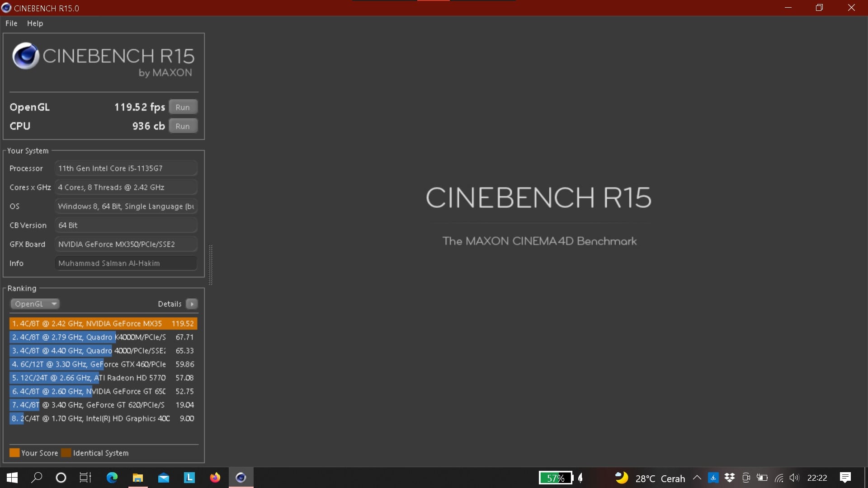
Task: Expand ranking Details with arrow button
Action: click(x=192, y=304)
